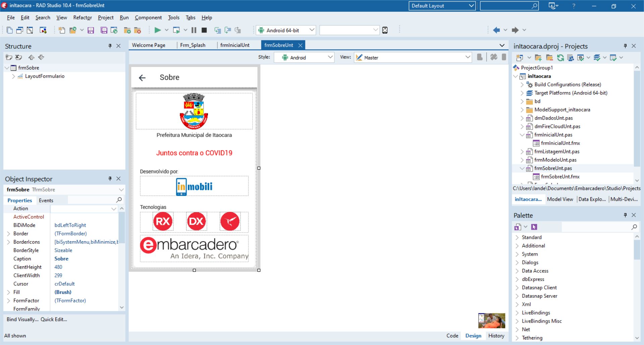Click the RX logo image on the form
This screenshot has height=345, width=644.
click(x=163, y=221)
